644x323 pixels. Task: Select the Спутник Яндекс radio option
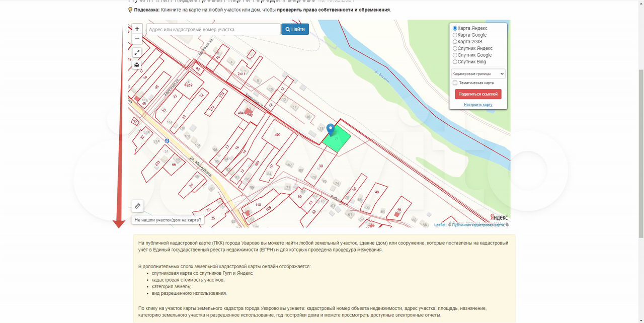pyautogui.click(x=455, y=49)
